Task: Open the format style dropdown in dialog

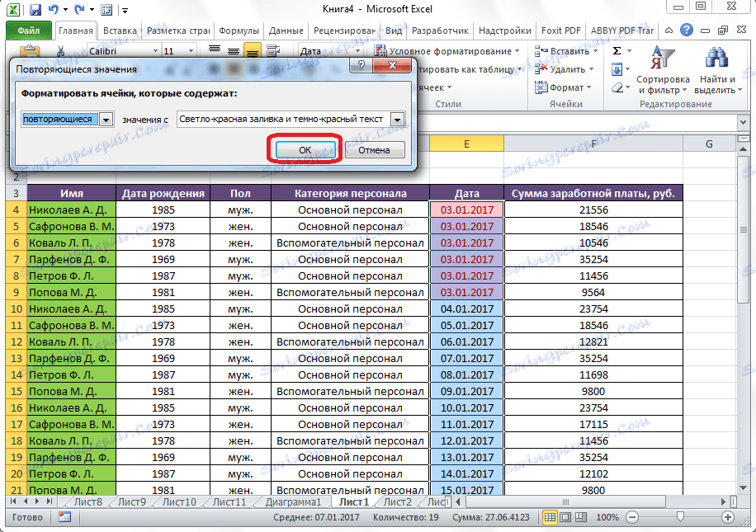Action: pos(398,120)
